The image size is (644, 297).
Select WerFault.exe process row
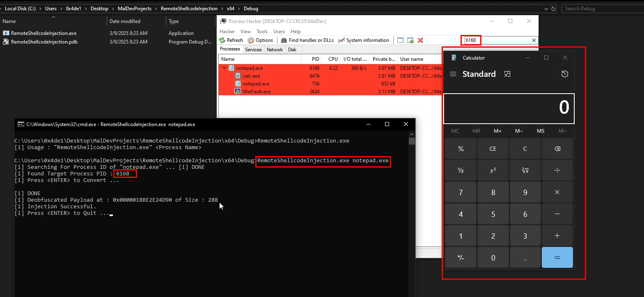pos(330,92)
